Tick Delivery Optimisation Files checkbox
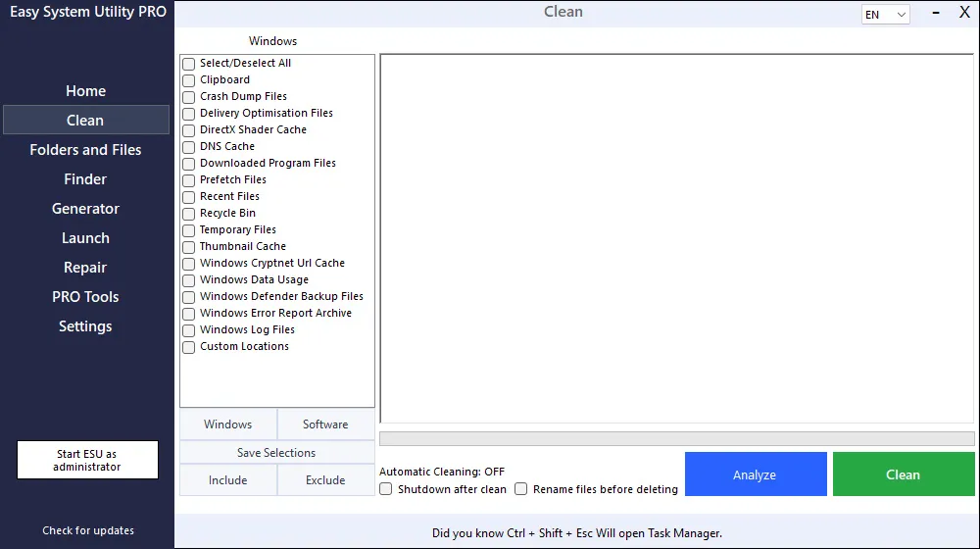 coord(189,114)
